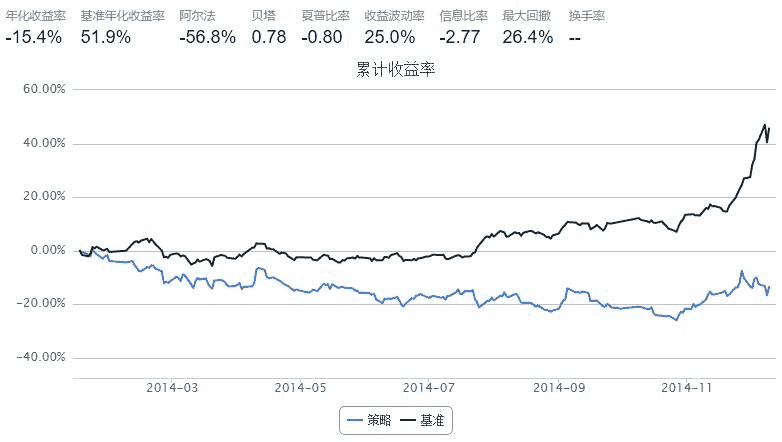Screen dimensions: 782x442
Task: Toggle the 基准 series in the legend
Action: click(x=432, y=421)
